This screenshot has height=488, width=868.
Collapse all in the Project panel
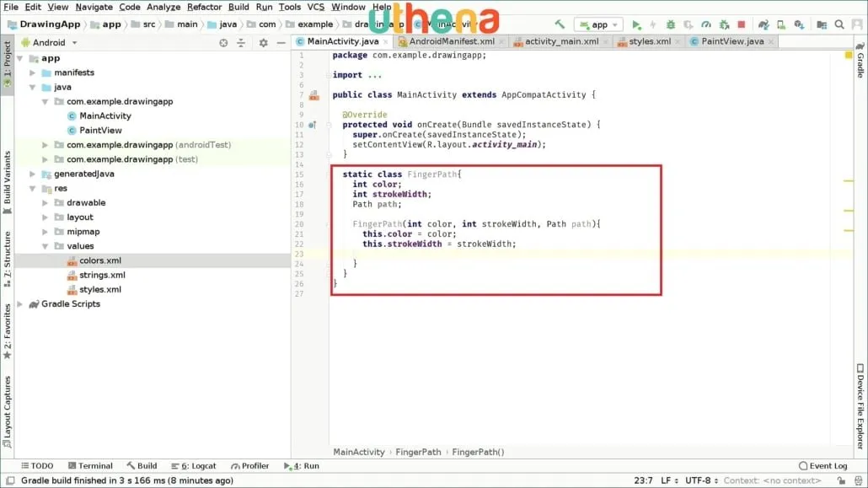[x=241, y=43]
